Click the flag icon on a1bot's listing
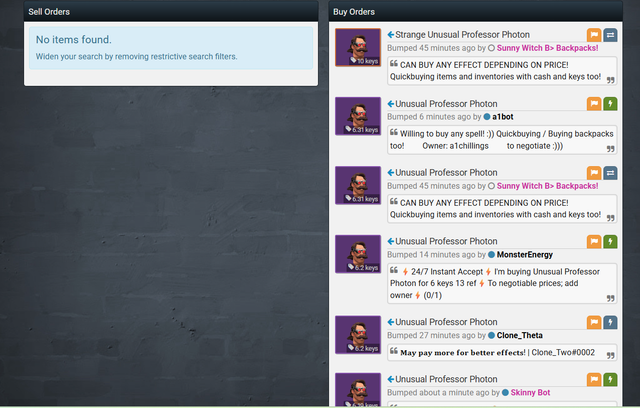640x408 pixels. click(594, 104)
